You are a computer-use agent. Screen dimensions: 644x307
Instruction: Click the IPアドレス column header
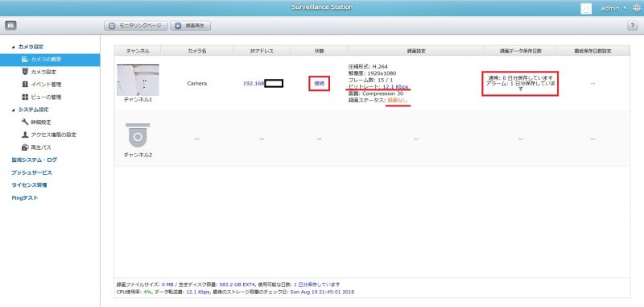coord(262,51)
